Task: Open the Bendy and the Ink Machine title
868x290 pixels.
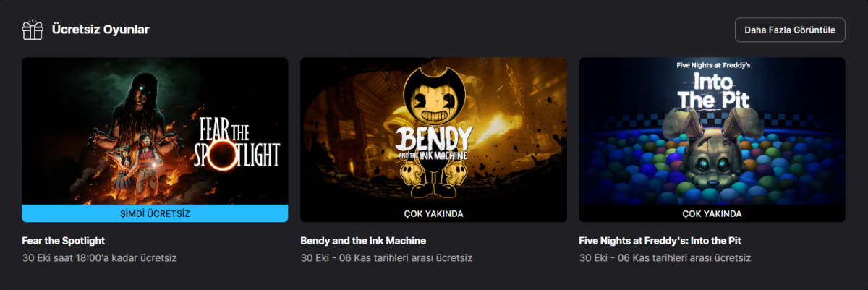Action: click(363, 241)
